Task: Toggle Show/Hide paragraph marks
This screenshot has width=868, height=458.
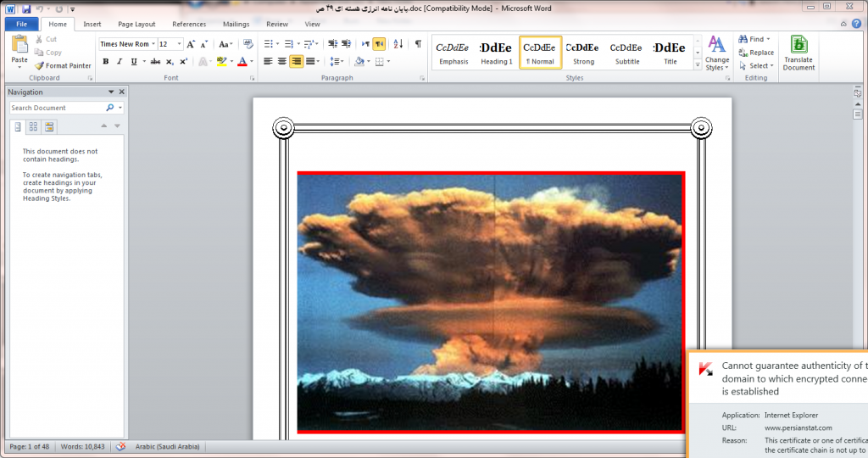Action: click(x=418, y=44)
